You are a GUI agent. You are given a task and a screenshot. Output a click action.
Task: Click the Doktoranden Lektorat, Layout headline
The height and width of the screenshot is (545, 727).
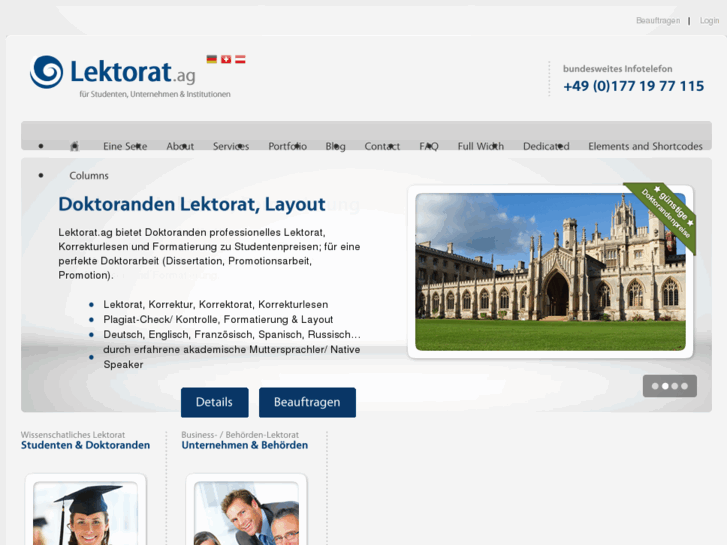click(191, 204)
